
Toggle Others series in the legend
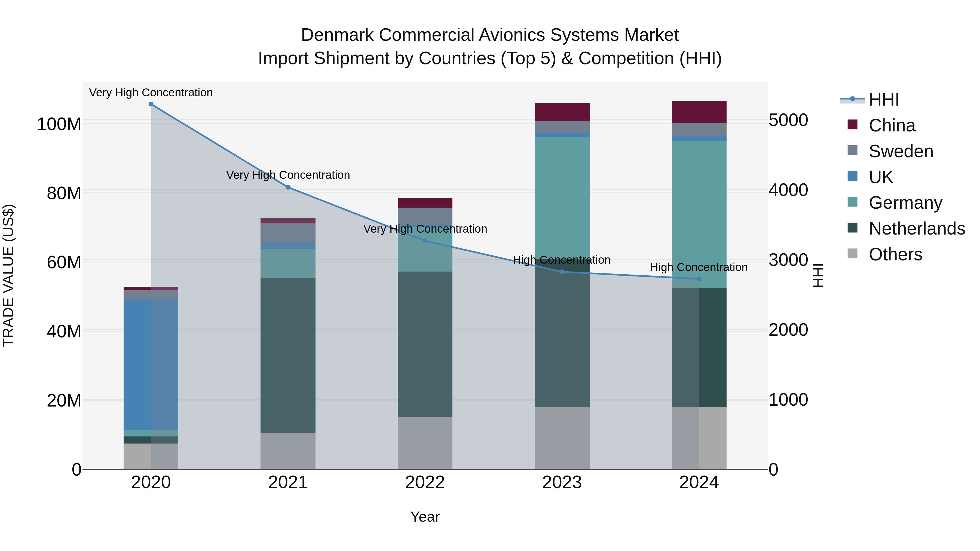(885, 254)
